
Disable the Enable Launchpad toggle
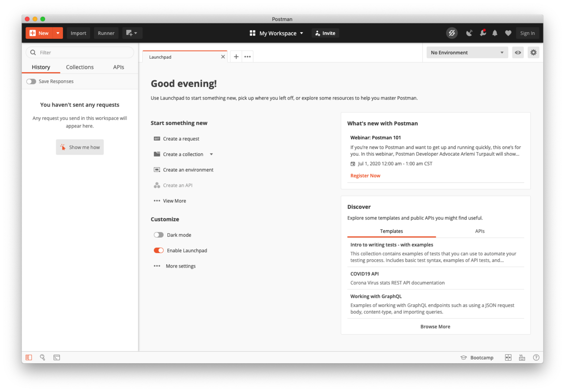point(158,250)
